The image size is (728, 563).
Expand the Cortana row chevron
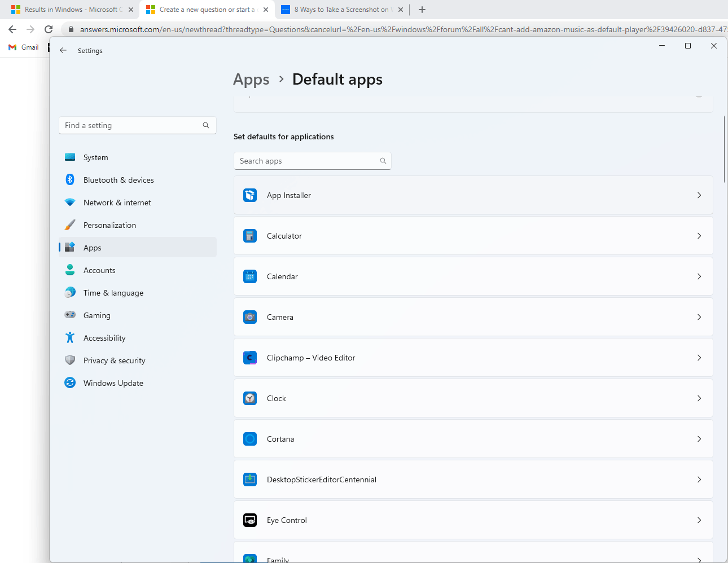(699, 439)
